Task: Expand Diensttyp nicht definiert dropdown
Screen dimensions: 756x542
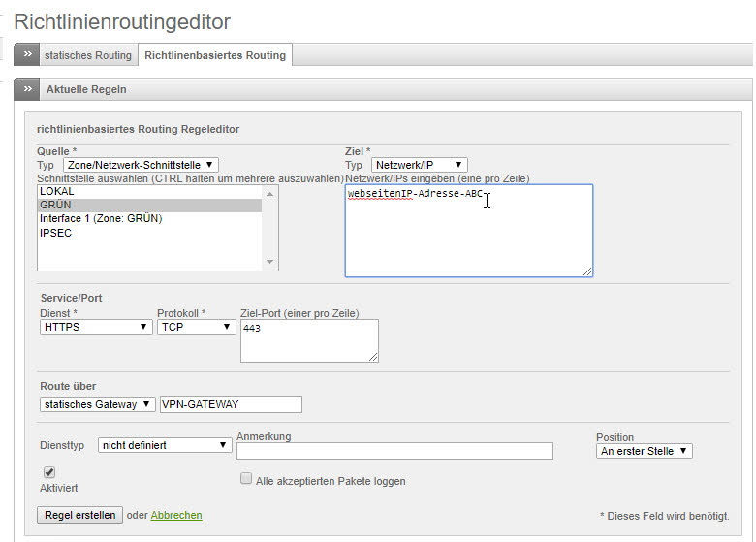Action: [165, 445]
